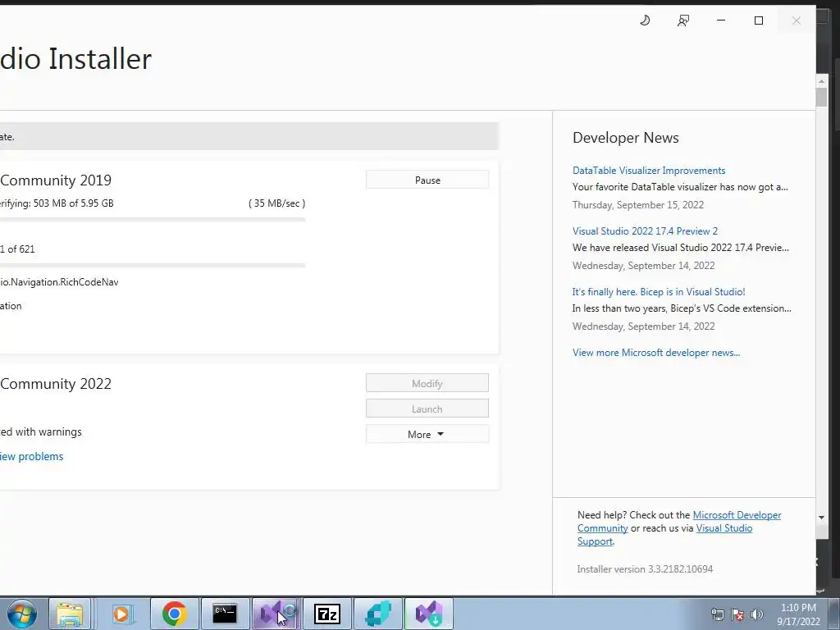Screen dimensions: 840x630
Task: Open the Bicep is in Visual Studio article
Action: tap(659, 292)
